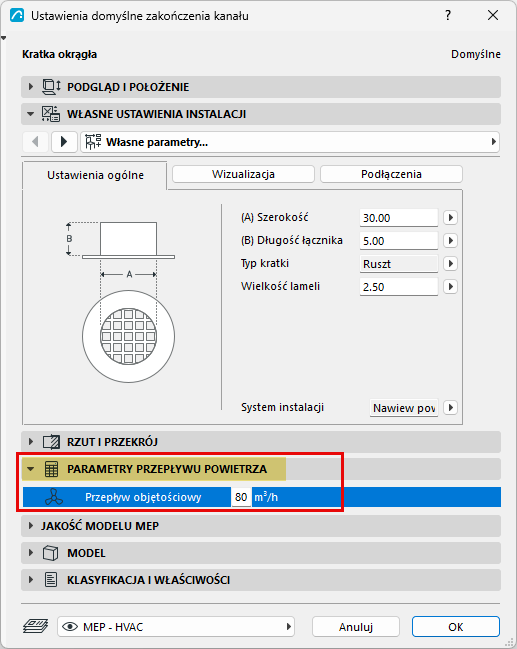The height and width of the screenshot is (649, 517).
Task: Go to previous parameter page arrow
Action: pos(36,142)
